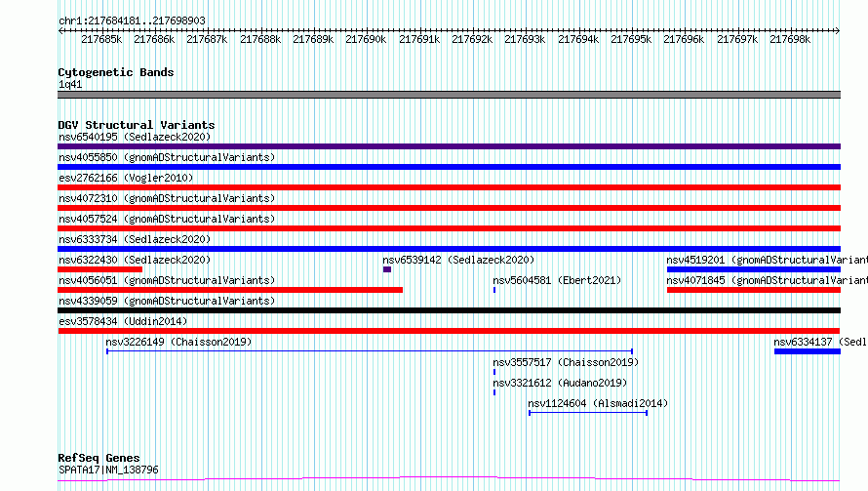This screenshot has height=491, width=868.
Task: Click the nsv6322430 (Sedlazeck2020) label
Action: [135, 260]
